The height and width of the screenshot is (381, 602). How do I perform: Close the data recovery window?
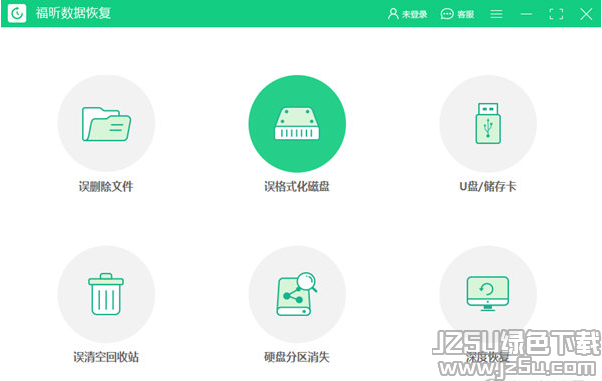pos(586,14)
